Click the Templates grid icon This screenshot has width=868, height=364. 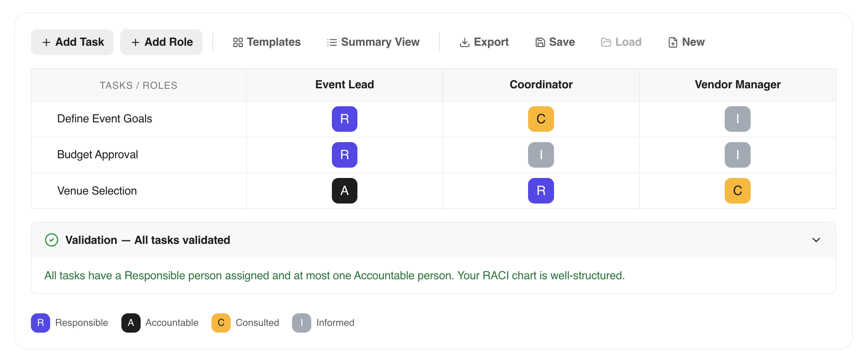pos(238,42)
